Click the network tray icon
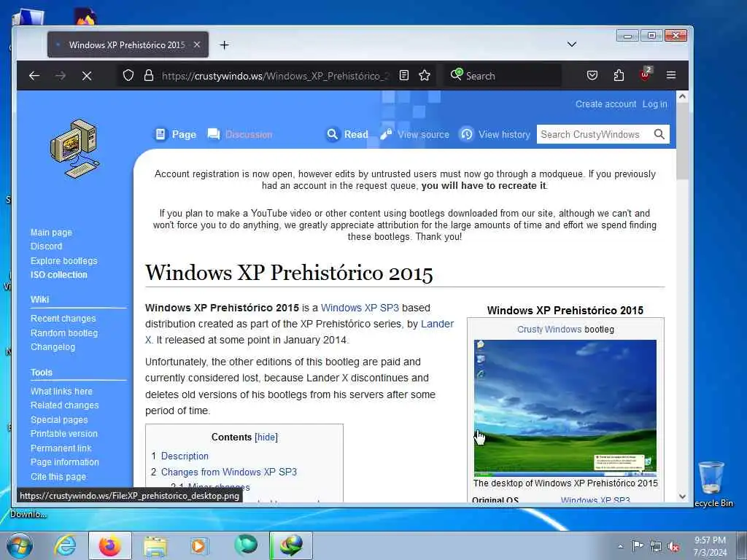 pos(656,547)
